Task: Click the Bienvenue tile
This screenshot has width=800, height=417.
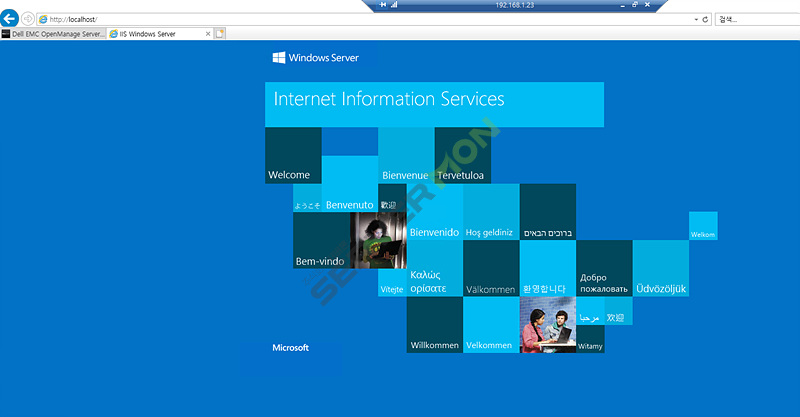Action: coord(406,155)
